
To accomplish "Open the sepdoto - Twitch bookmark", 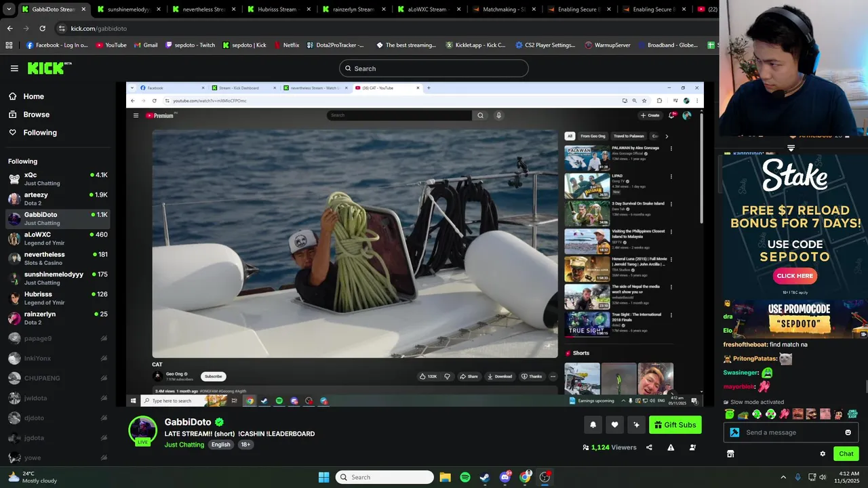I will [x=190, y=45].
